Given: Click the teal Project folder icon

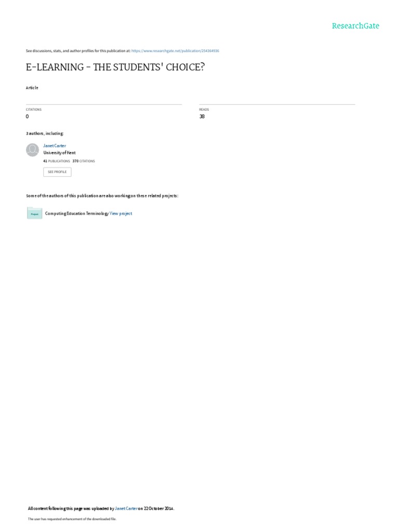Looking at the screenshot, I should click(35, 213).
